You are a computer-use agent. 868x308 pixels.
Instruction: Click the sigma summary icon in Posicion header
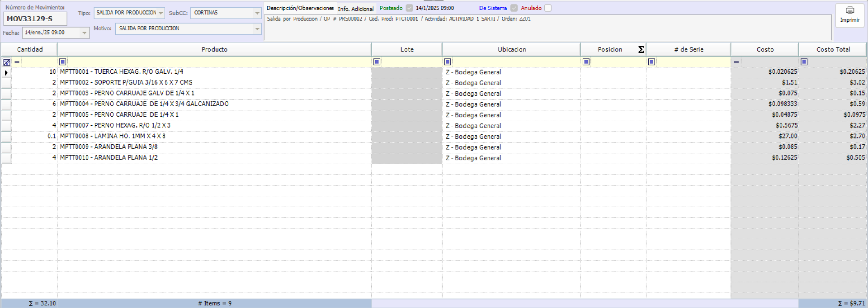[641, 50]
